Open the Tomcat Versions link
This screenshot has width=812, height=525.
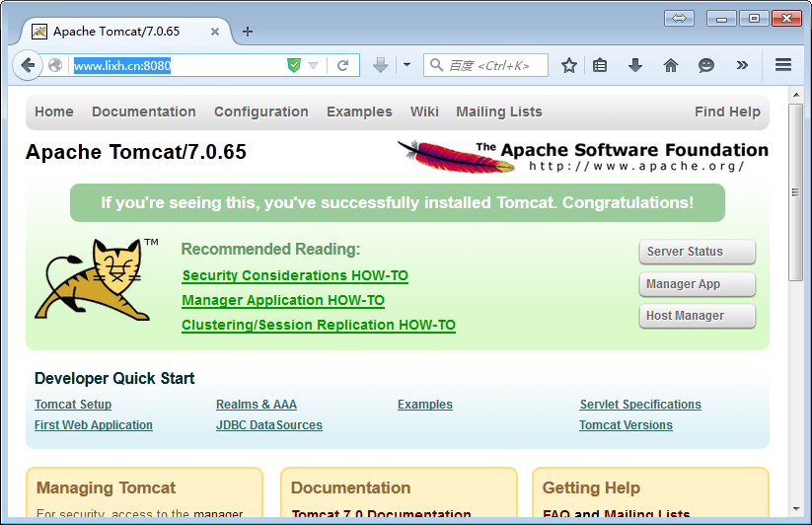pos(626,425)
